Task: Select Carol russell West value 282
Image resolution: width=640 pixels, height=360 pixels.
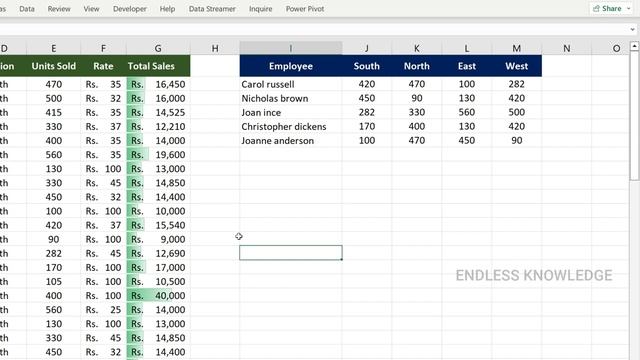Action: pos(517,84)
